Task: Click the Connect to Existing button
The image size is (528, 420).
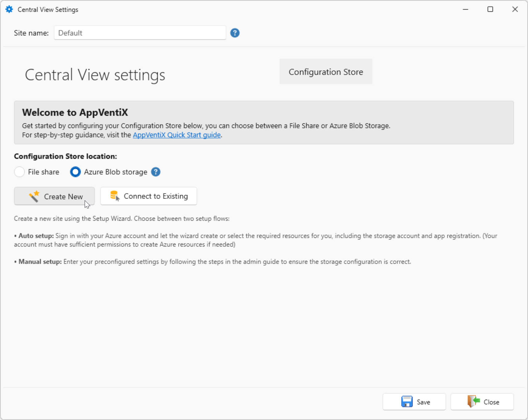Action: coord(148,196)
